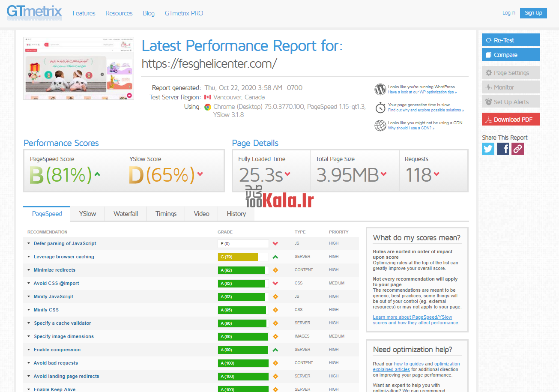Open the Timings tab
The image size is (559, 392).
click(166, 213)
